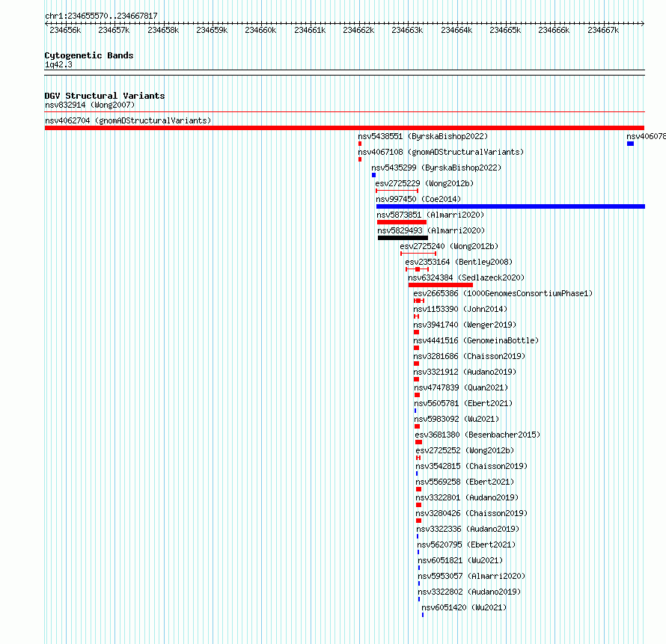666x644 pixels.
Task: Click the Cytogenetic Bands track title
Action: pyautogui.click(x=89, y=55)
